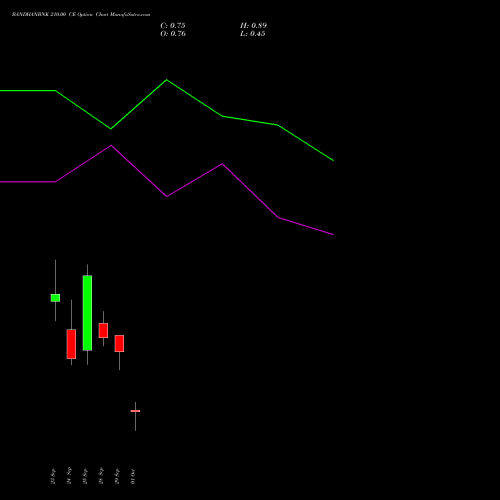The width and height of the screenshot is (500, 500).
Task: Click the highest peak of the green line
Action: click(x=167, y=80)
